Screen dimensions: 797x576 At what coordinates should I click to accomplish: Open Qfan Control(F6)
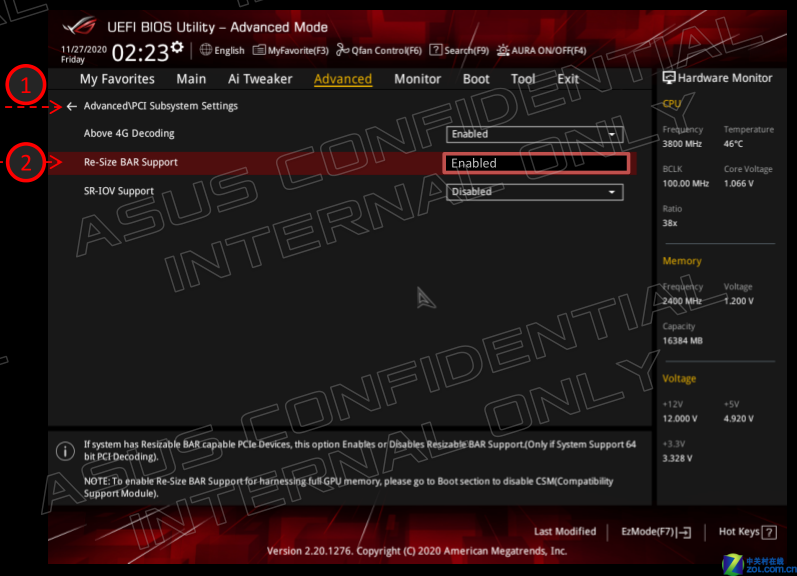[386, 51]
